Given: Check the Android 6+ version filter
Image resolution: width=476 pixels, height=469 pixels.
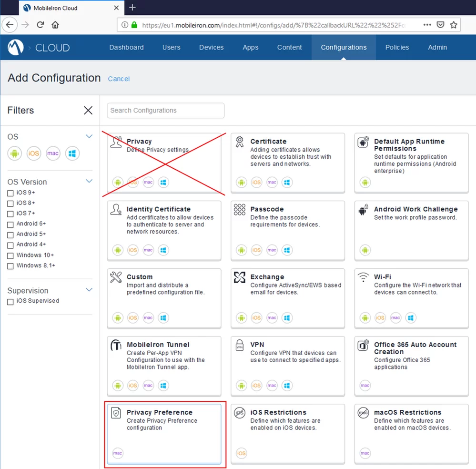Looking at the screenshot, I should click(10, 224).
